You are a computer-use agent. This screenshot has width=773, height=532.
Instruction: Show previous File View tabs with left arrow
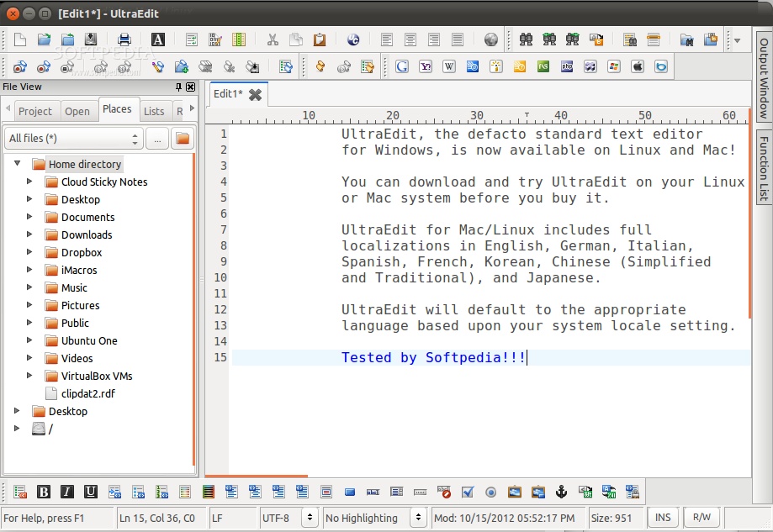[x=8, y=108]
